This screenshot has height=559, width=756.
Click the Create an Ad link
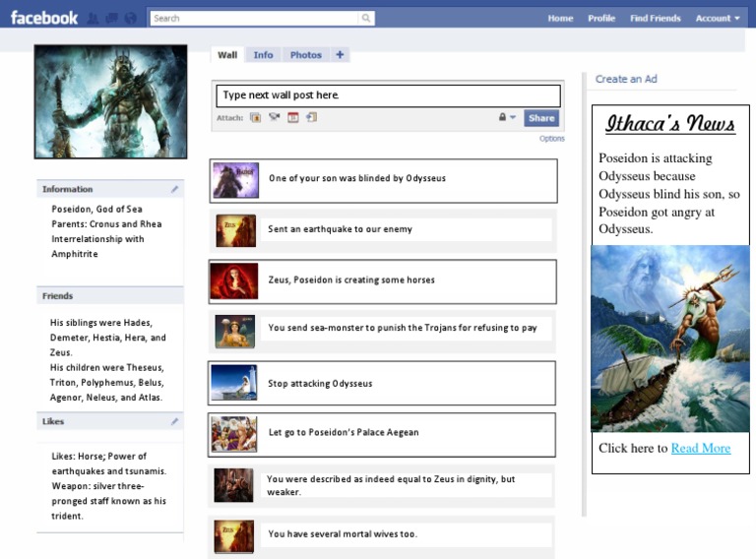626,79
